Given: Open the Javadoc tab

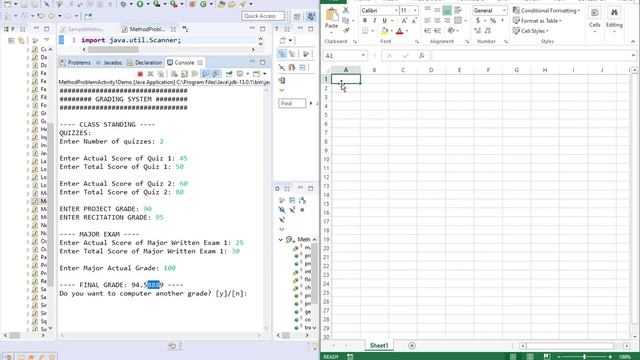Looking at the screenshot, I should [x=109, y=62].
